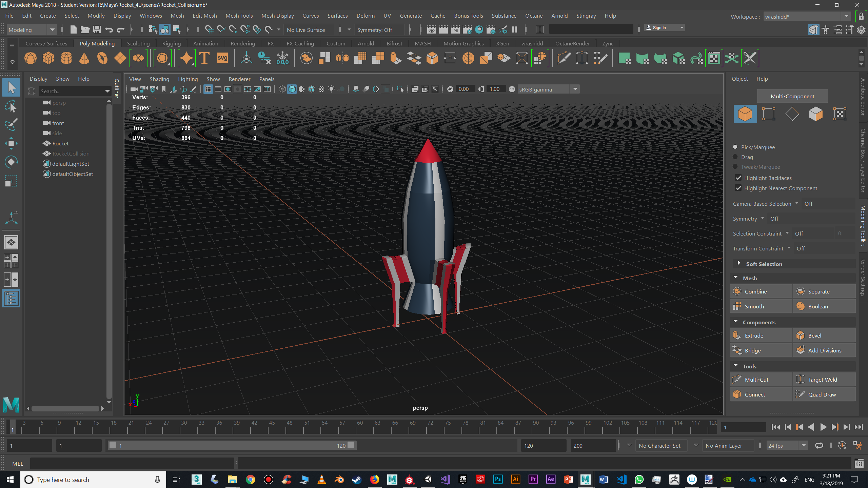Click the polygon Type text tool icon

pyautogui.click(x=204, y=58)
